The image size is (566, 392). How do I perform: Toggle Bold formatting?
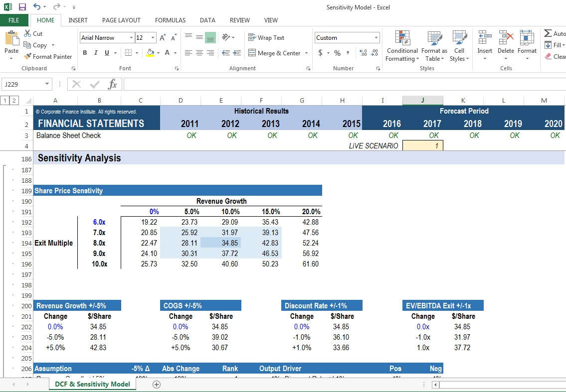[84, 52]
